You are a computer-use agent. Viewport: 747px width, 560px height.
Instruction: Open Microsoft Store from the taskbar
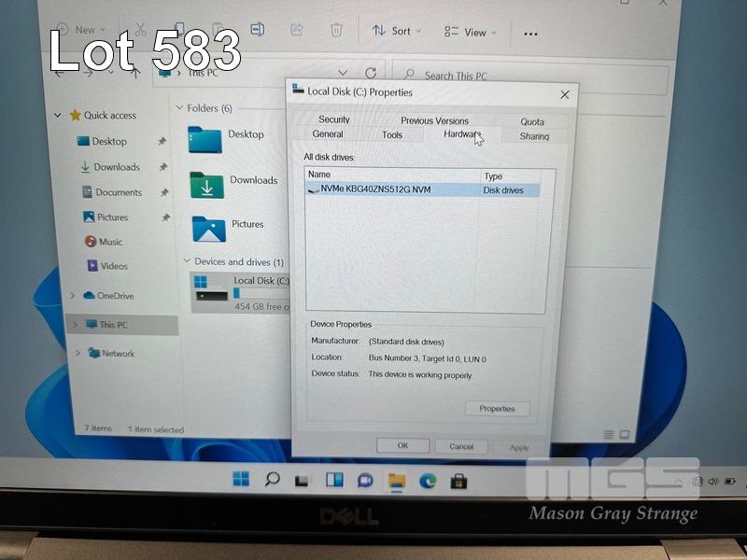(x=458, y=482)
